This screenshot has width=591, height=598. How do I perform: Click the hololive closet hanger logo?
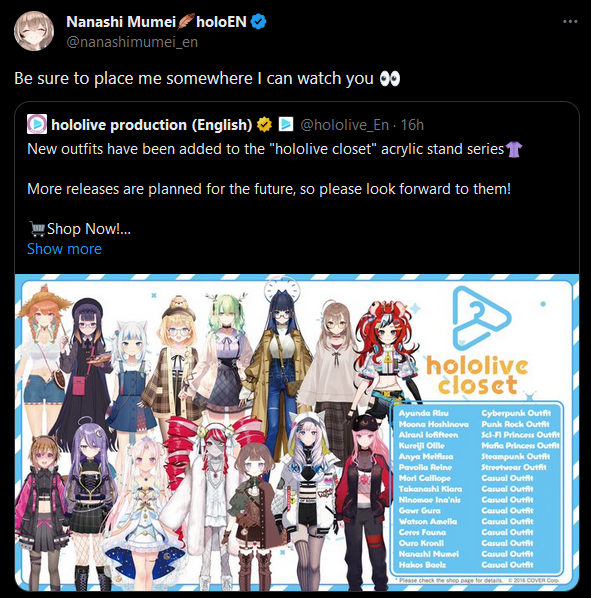tap(481, 318)
